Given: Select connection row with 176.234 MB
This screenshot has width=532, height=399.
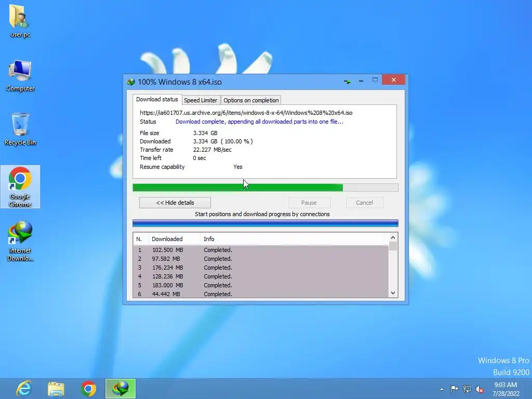Looking at the screenshot, I should click(x=261, y=268).
